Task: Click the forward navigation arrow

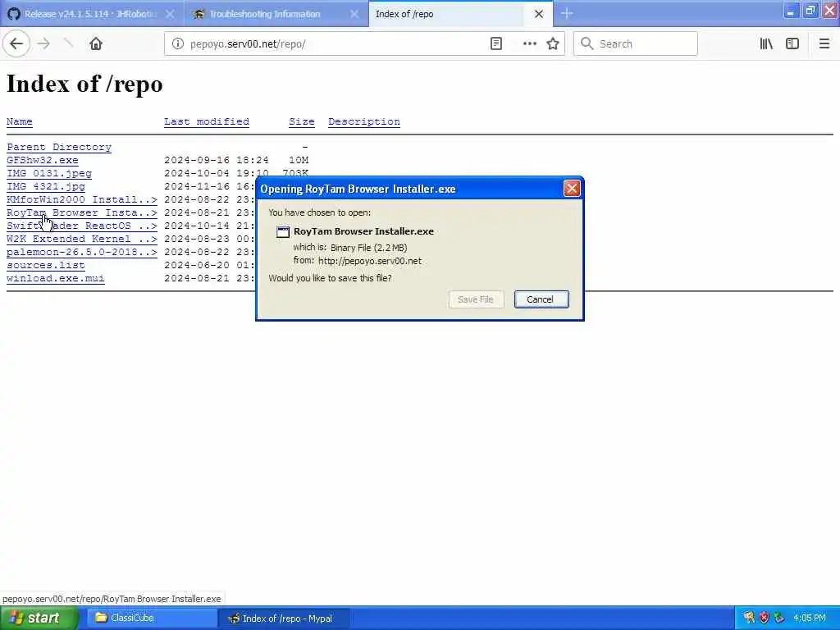Action: 44,44
